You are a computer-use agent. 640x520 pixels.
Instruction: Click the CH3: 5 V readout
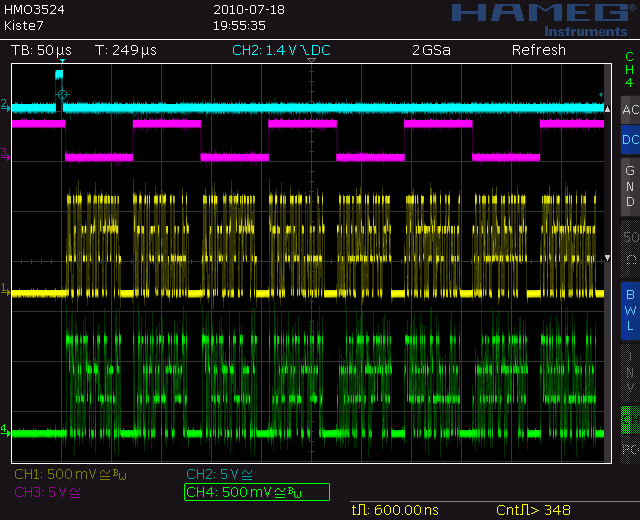pos(47,492)
